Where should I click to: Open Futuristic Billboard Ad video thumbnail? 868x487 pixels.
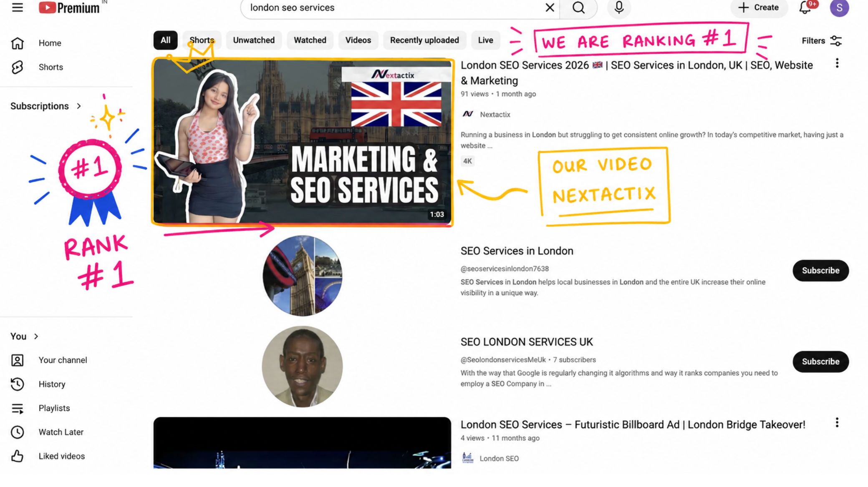point(302,443)
